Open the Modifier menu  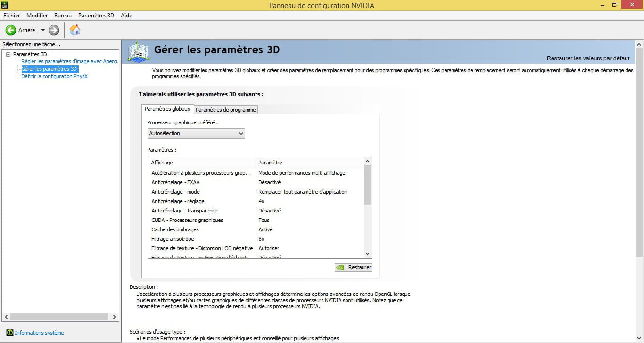pyautogui.click(x=37, y=16)
